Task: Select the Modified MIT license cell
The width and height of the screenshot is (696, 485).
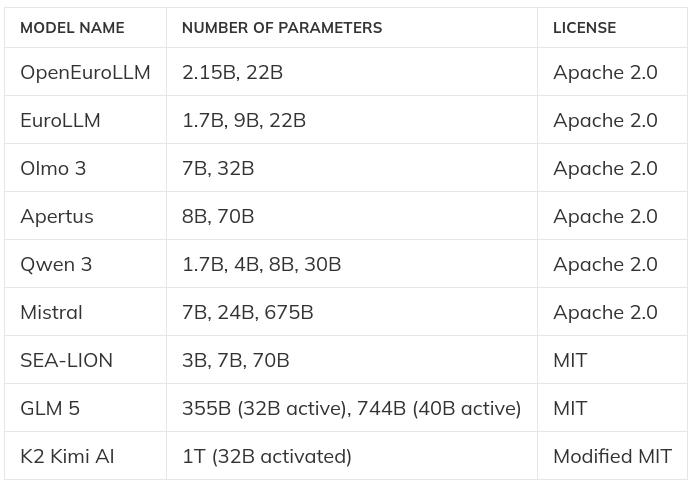Action: coord(612,456)
